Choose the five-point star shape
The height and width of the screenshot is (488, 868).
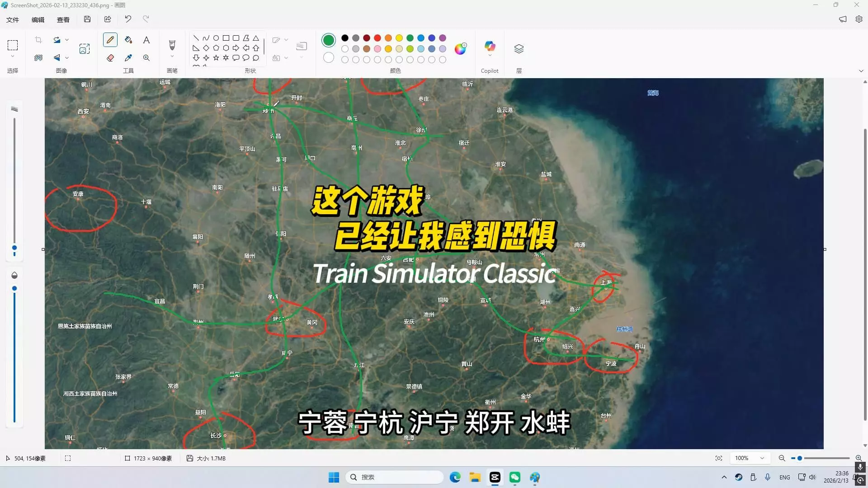216,58
